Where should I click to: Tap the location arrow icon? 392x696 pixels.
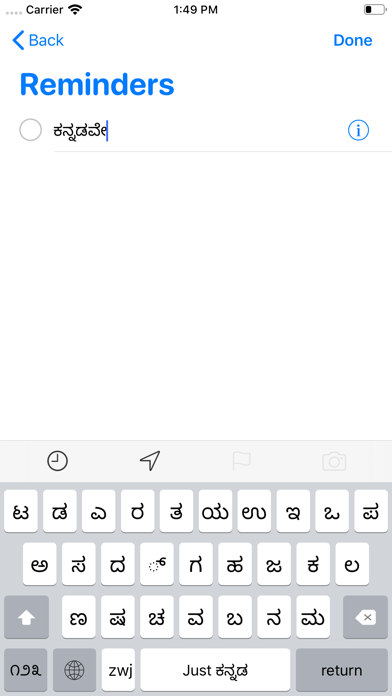(150, 461)
